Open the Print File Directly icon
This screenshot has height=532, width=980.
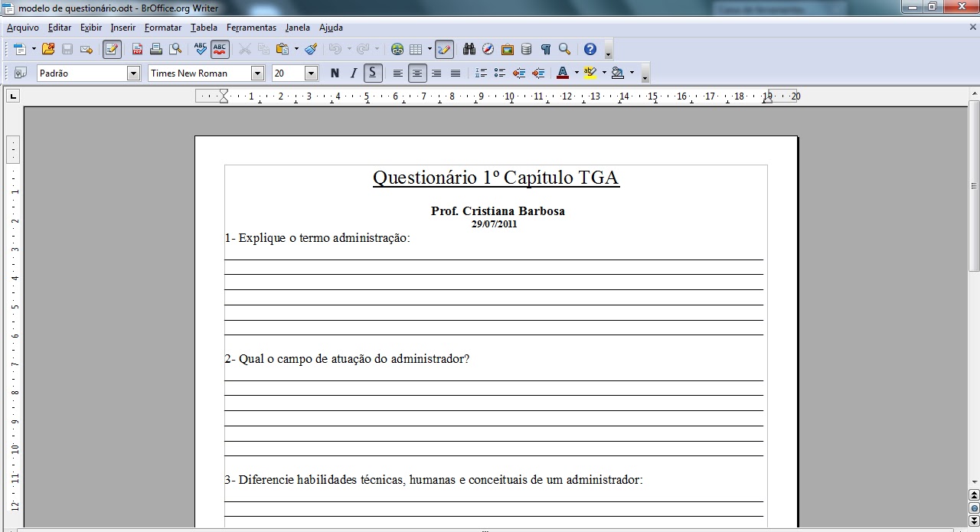155,48
